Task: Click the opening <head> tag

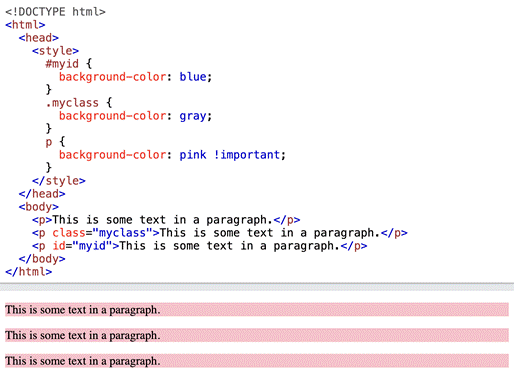Action: tap(39, 38)
